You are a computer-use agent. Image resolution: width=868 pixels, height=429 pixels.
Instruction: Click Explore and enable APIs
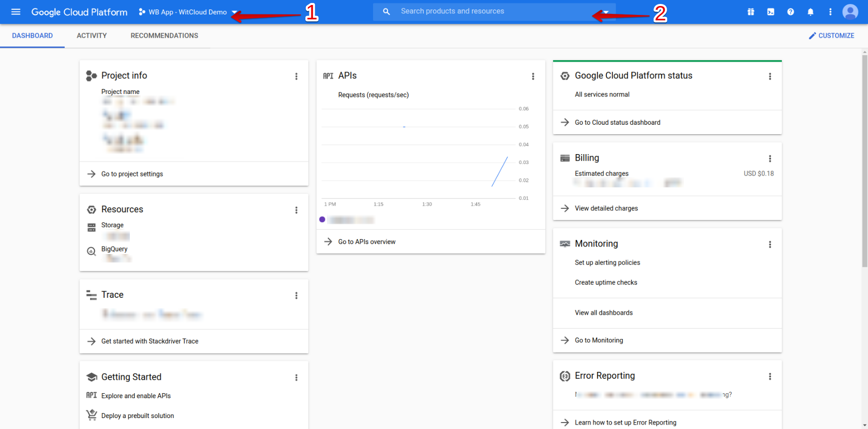(136, 396)
